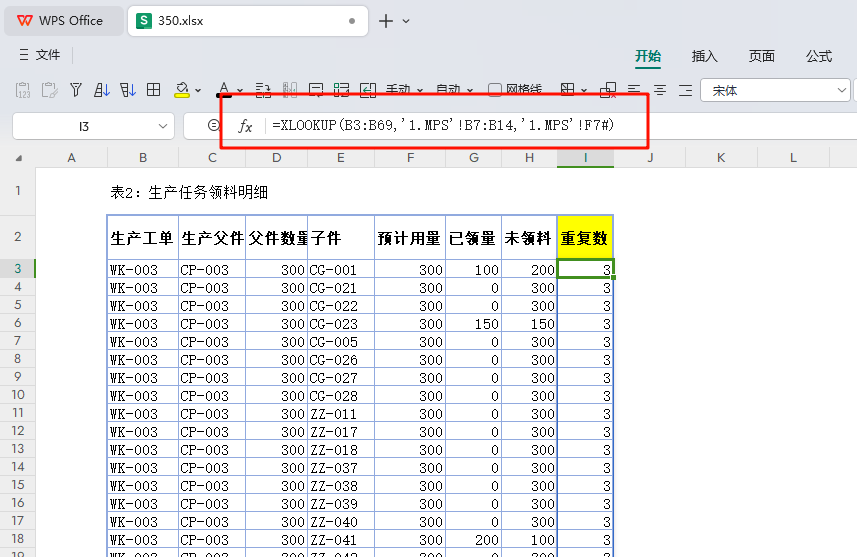Expand the Name Box dropdown arrow
Viewport: 857px width, 557px height.
point(162,126)
